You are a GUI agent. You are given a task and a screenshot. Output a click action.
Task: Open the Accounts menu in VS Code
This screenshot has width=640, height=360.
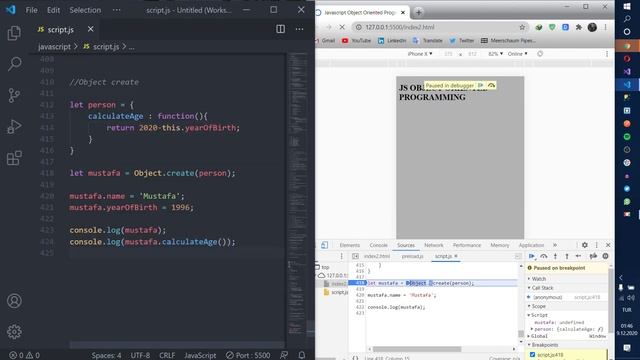14,301
